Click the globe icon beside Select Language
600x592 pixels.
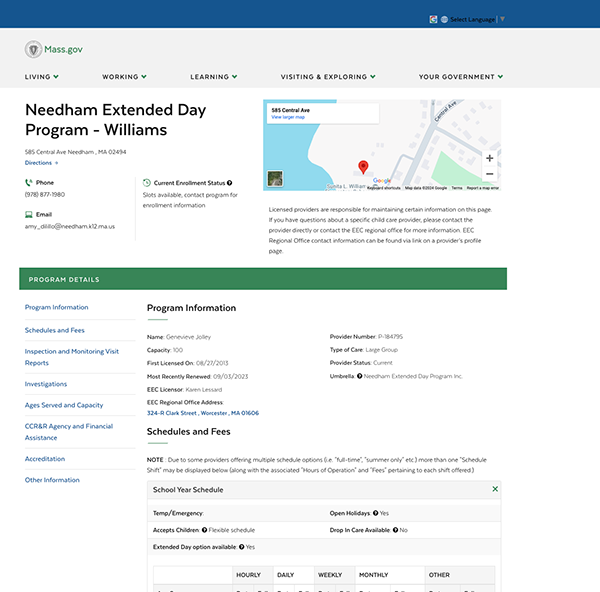click(444, 19)
